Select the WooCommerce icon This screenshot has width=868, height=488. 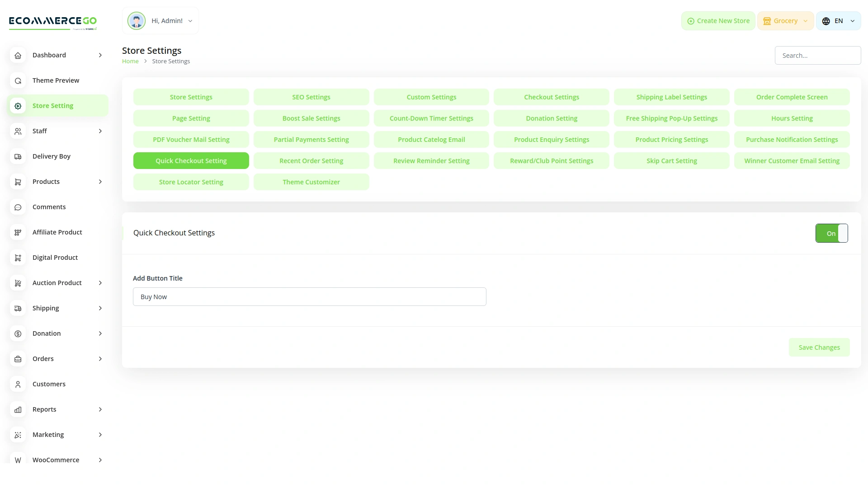click(x=18, y=460)
